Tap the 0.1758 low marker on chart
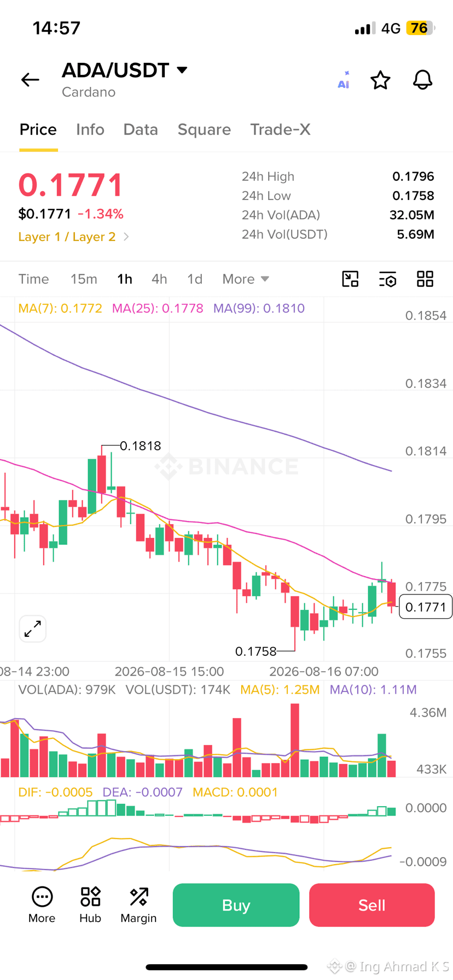 (256, 652)
